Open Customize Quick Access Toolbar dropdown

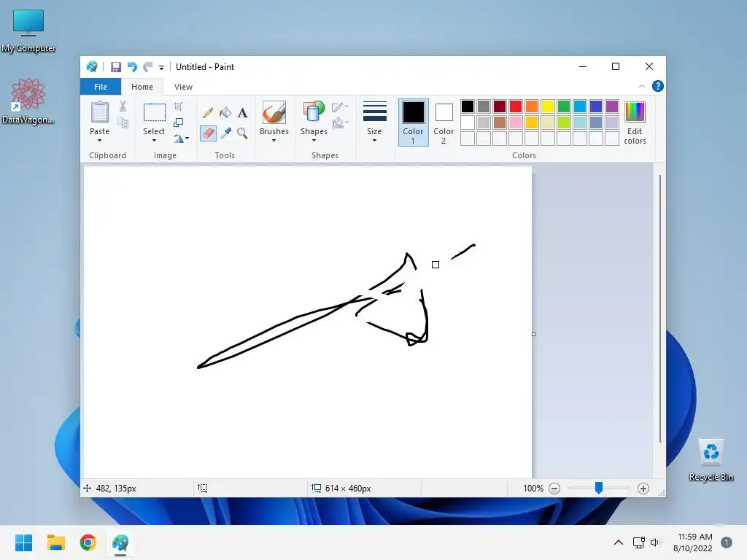point(161,68)
